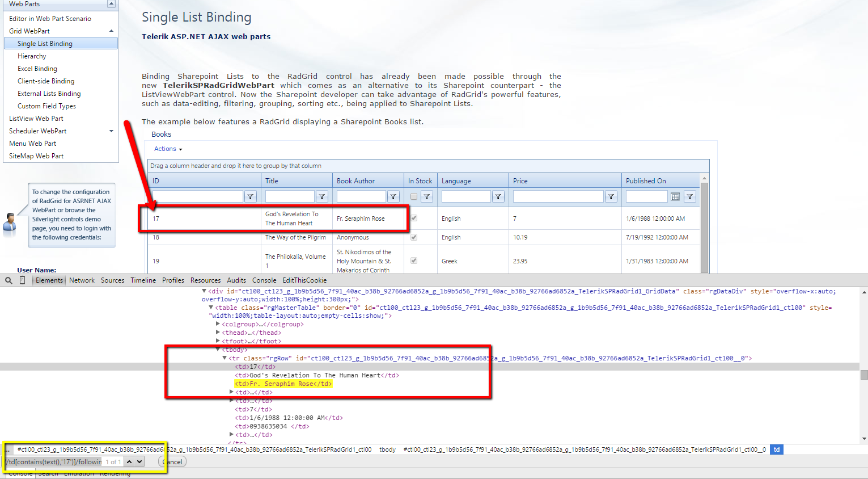The width and height of the screenshot is (868, 479).
Task: Open the Network tab in DevTools
Action: point(82,280)
